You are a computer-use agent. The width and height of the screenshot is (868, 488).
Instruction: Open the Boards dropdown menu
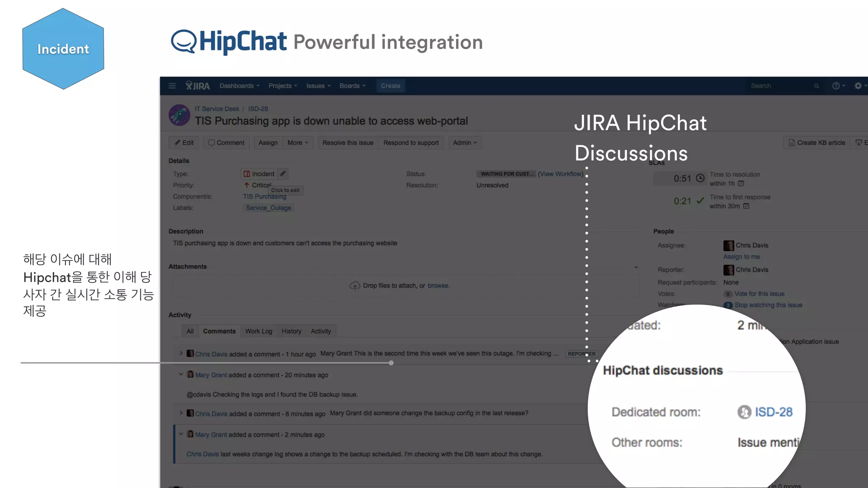pyautogui.click(x=352, y=86)
